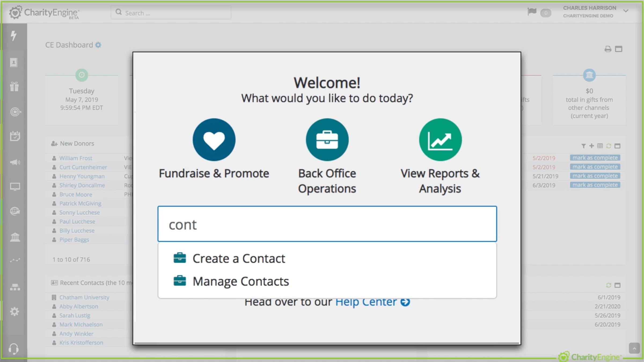Expand the Charles Harrison account dropdown

tap(626, 11)
